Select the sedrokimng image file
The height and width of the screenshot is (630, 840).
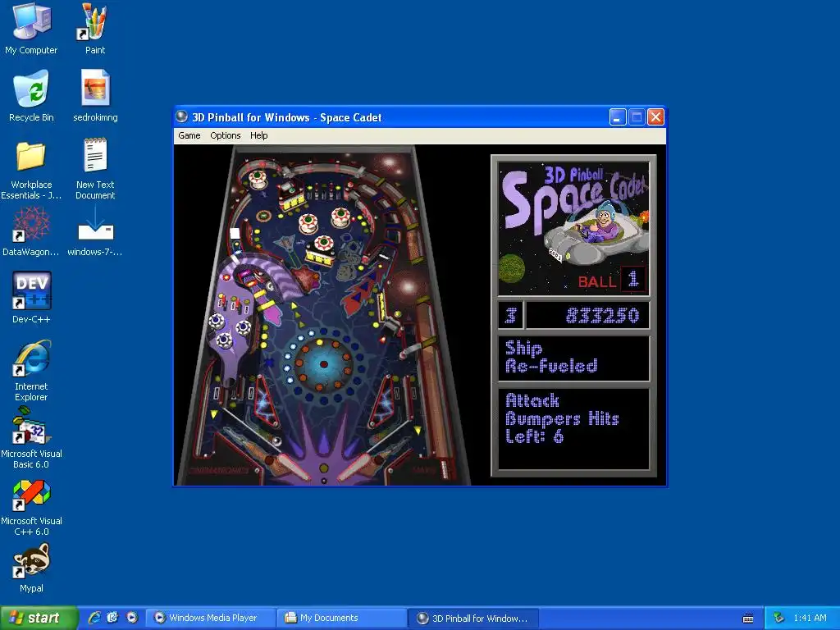[95, 95]
